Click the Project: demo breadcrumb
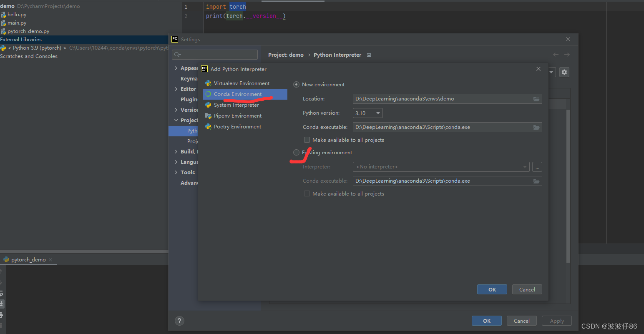 pos(286,55)
